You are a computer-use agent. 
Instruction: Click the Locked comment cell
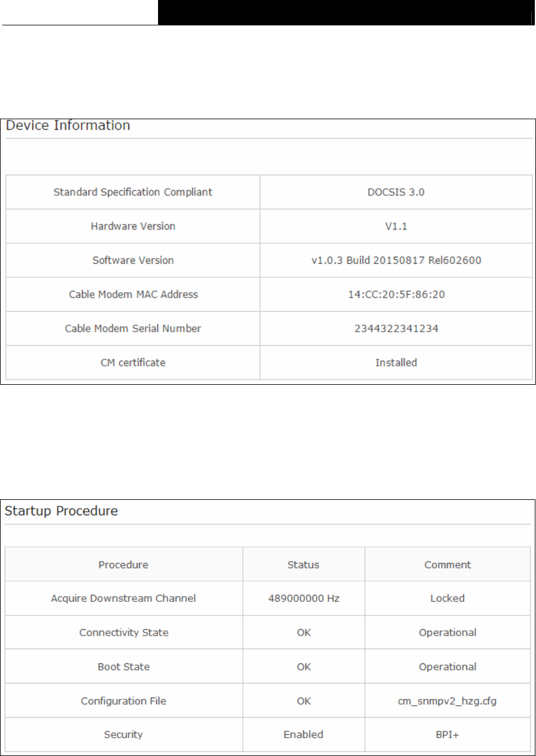tap(448, 598)
